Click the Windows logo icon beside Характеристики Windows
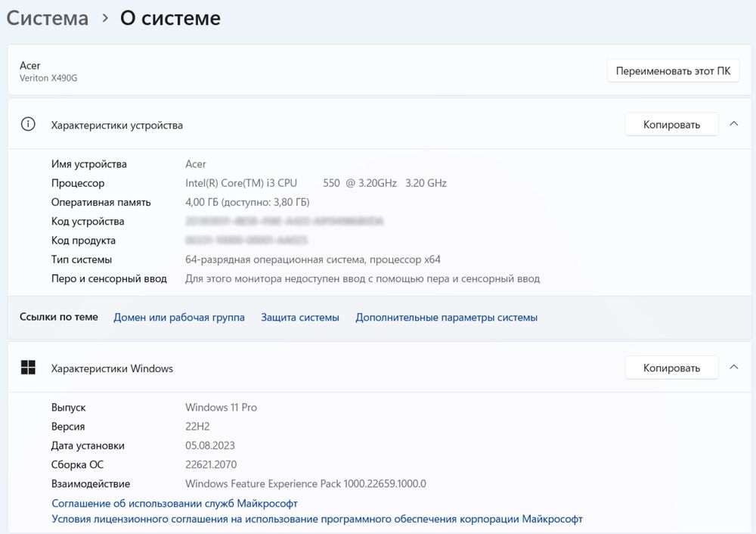The image size is (756, 534). point(28,368)
